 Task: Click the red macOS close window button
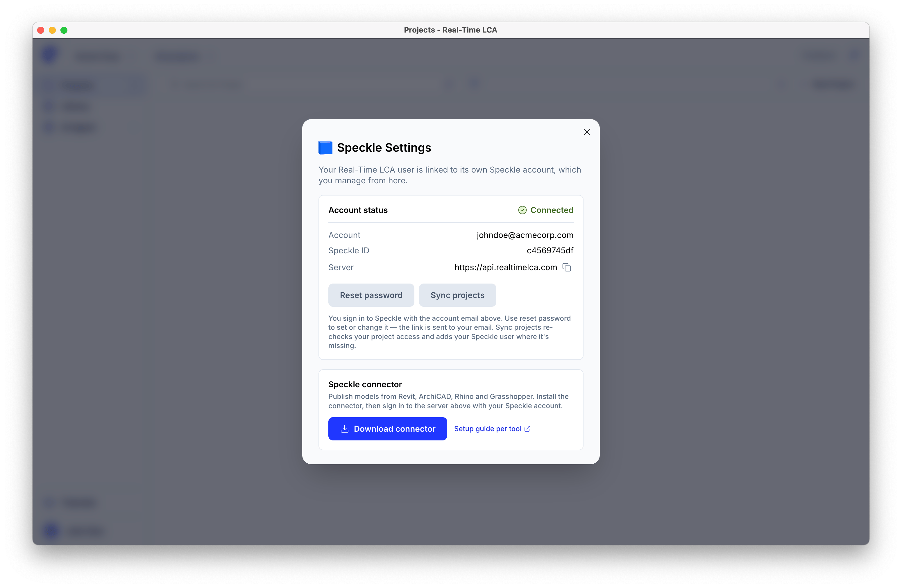[x=41, y=30]
